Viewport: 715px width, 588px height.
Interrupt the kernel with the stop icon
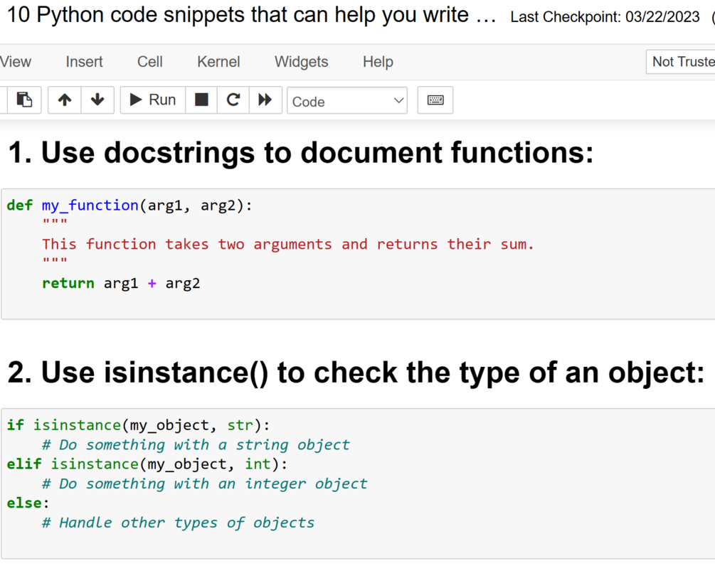click(x=201, y=100)
